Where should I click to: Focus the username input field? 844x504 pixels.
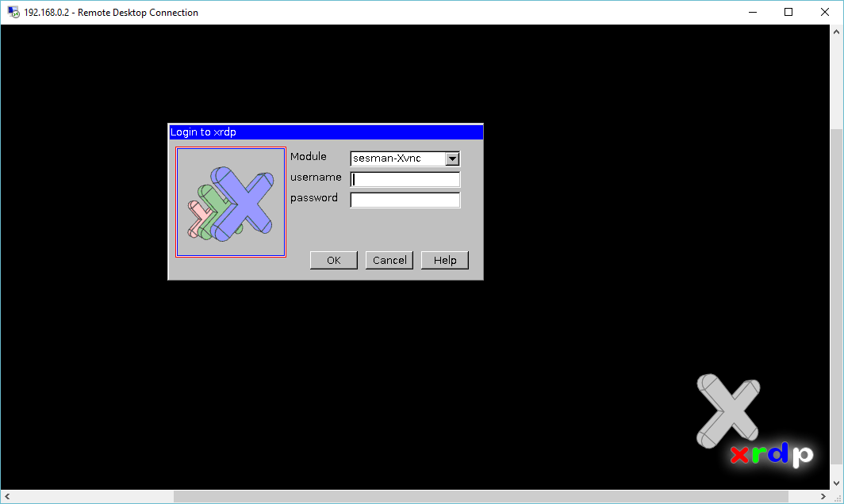(x=405, y=179)
